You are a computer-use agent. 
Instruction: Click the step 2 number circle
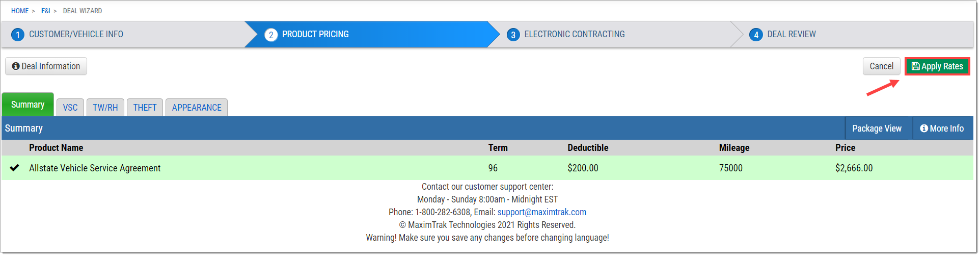tap(271, 35)
